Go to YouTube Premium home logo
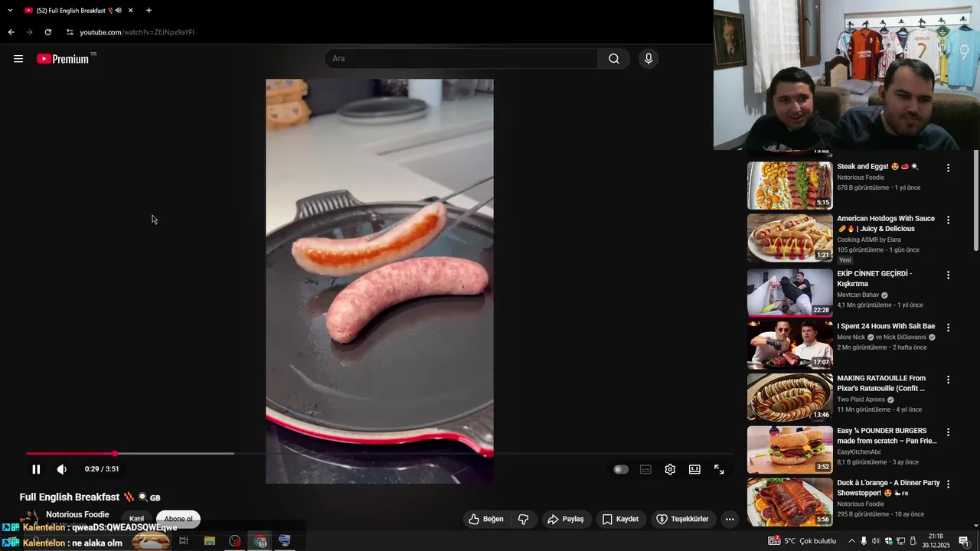 tap(63, 59)
